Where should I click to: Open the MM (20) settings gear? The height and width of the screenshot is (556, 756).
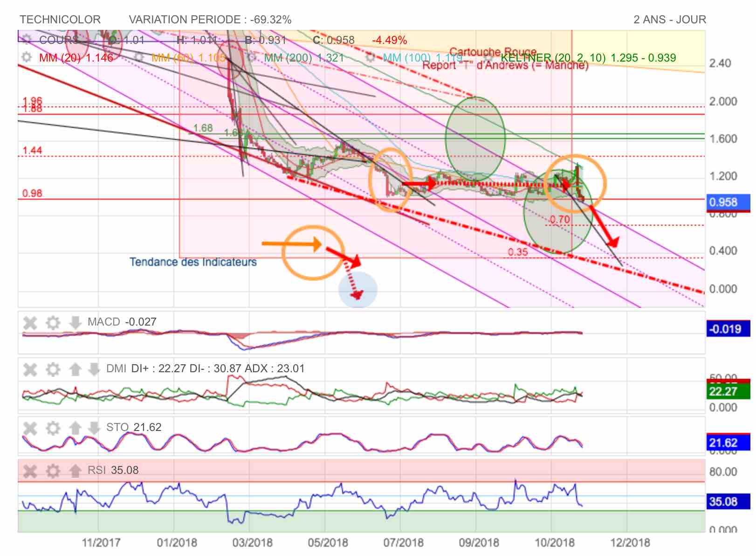pyautogui.click(x=27, y=57)
